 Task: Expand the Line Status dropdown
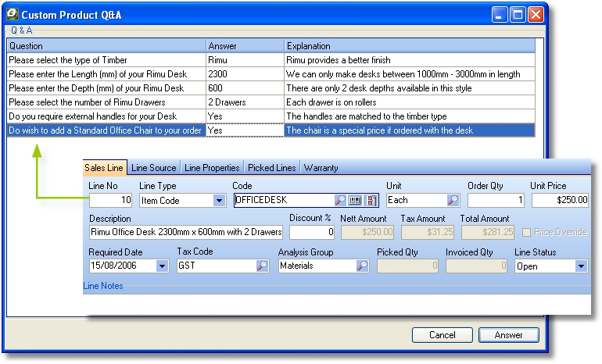[581, 266]
